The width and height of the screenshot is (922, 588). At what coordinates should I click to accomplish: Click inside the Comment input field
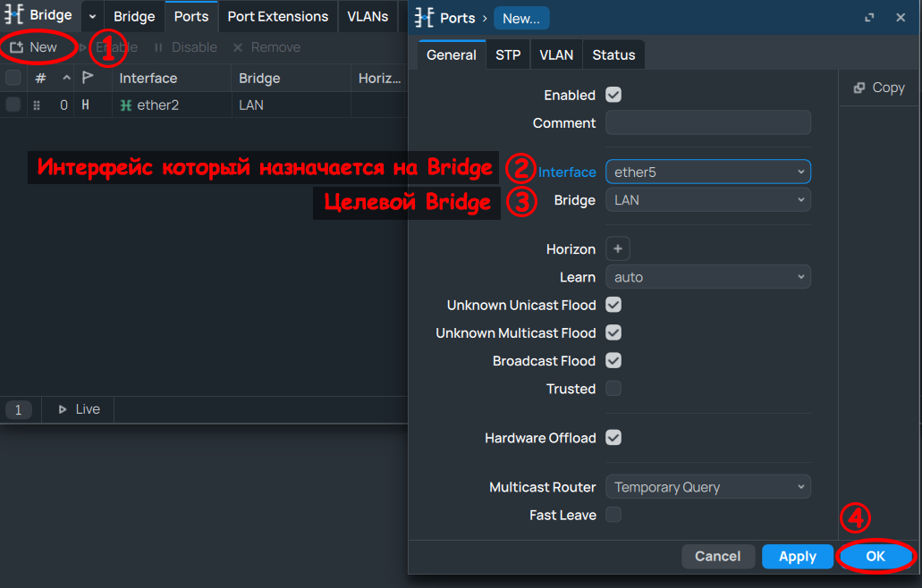click(707, 122)
